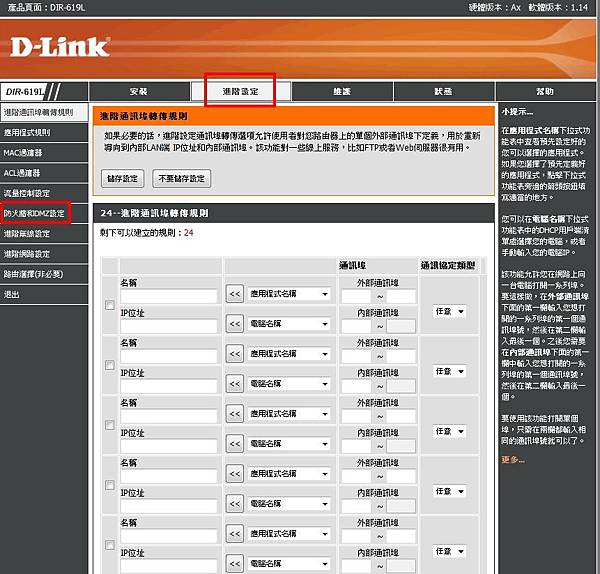The height and width of the screenshot is (574, 600).
Task: Open the fifth rule's 任意 protocol dropdown
Action: (x=450, y=551)
